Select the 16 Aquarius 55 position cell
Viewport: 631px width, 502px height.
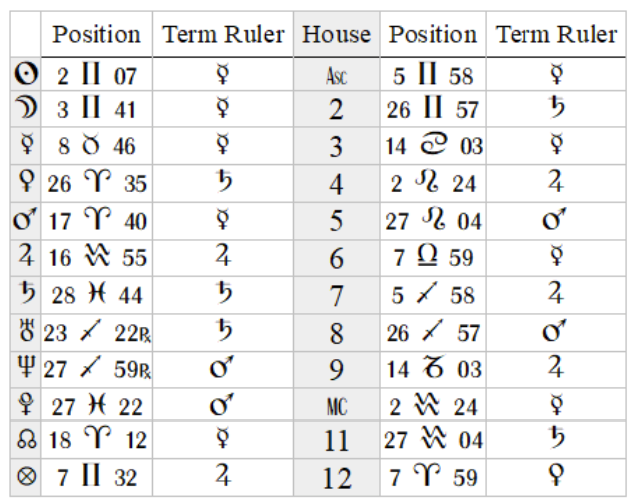pyautogui.click(x=97, y=258)
